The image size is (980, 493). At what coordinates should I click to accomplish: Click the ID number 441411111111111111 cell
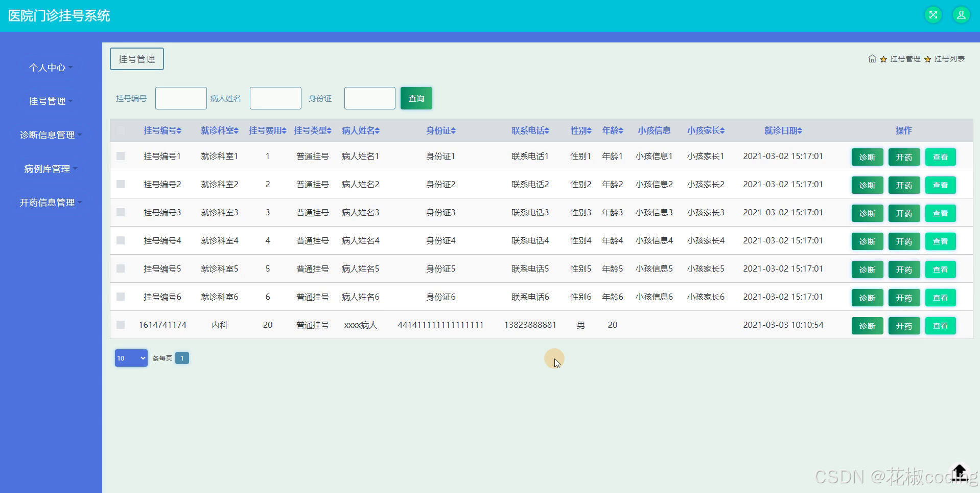(440, 325)
